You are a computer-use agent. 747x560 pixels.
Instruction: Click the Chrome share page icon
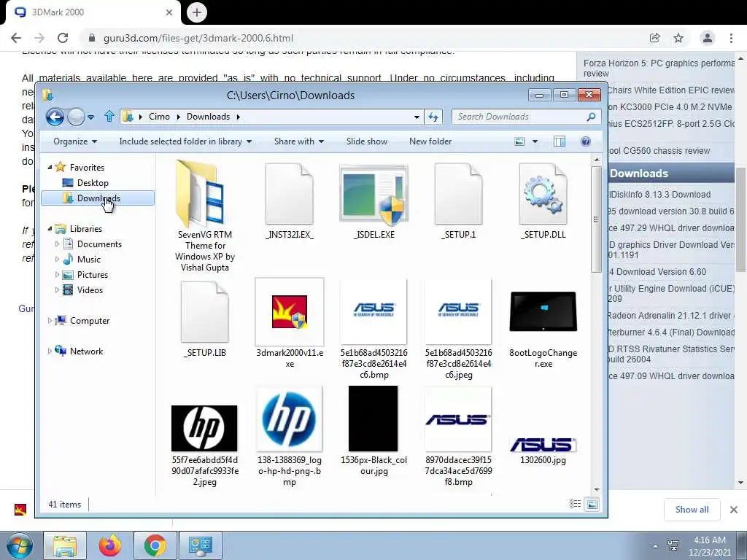tap(654, 38)
